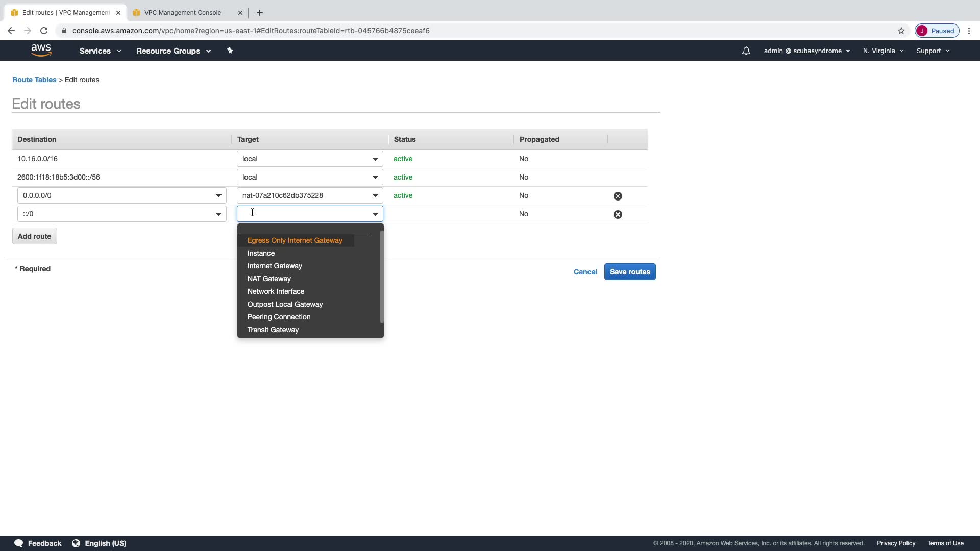Delete the ::/0 route using X icon
Screen dimensions: 980x551
coord(618,214)
